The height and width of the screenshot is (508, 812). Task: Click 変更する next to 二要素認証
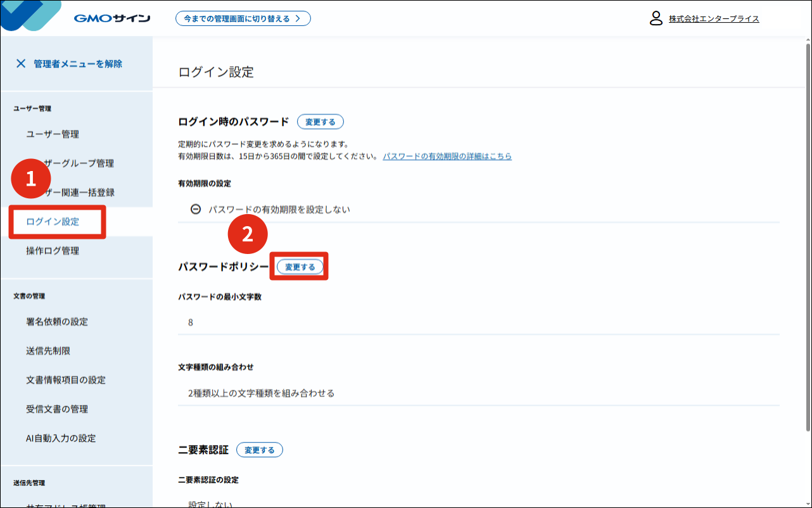point(260,450)
